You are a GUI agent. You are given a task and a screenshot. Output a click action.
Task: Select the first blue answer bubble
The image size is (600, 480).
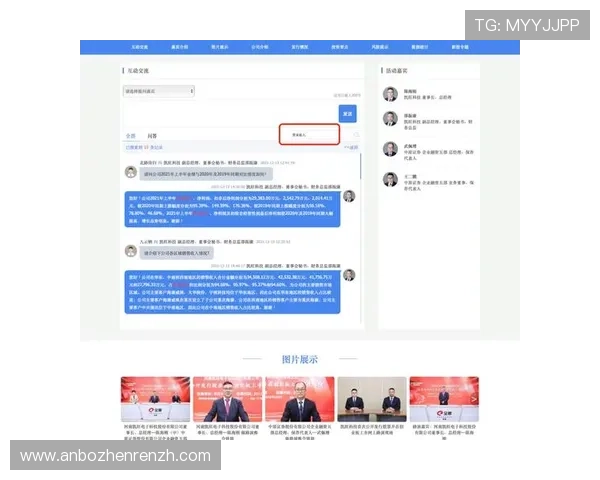pos(232,209)
